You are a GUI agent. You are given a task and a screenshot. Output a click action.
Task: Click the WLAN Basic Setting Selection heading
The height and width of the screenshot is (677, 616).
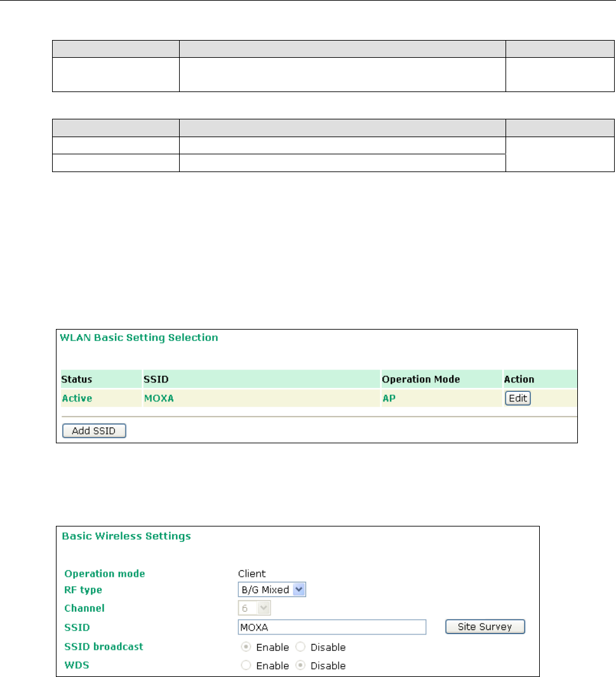click(139, 337)
